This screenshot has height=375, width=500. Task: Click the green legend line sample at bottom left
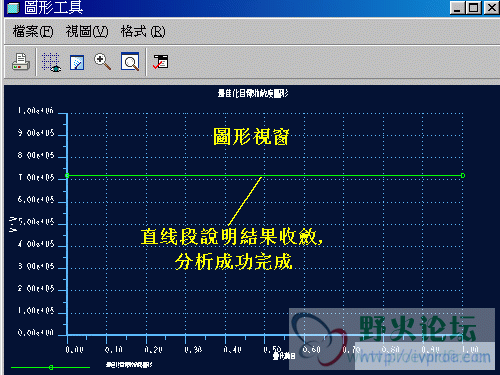(x=50, y=367)
